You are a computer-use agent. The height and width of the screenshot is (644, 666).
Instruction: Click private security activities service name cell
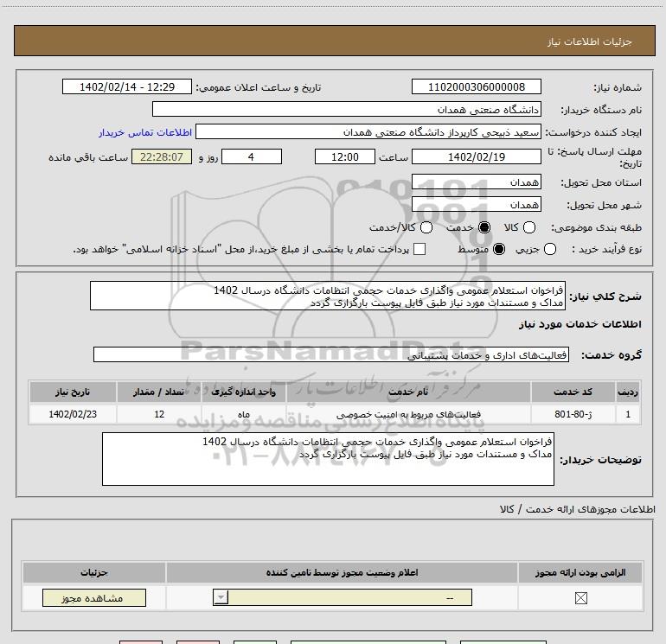(x=408, y=414)
